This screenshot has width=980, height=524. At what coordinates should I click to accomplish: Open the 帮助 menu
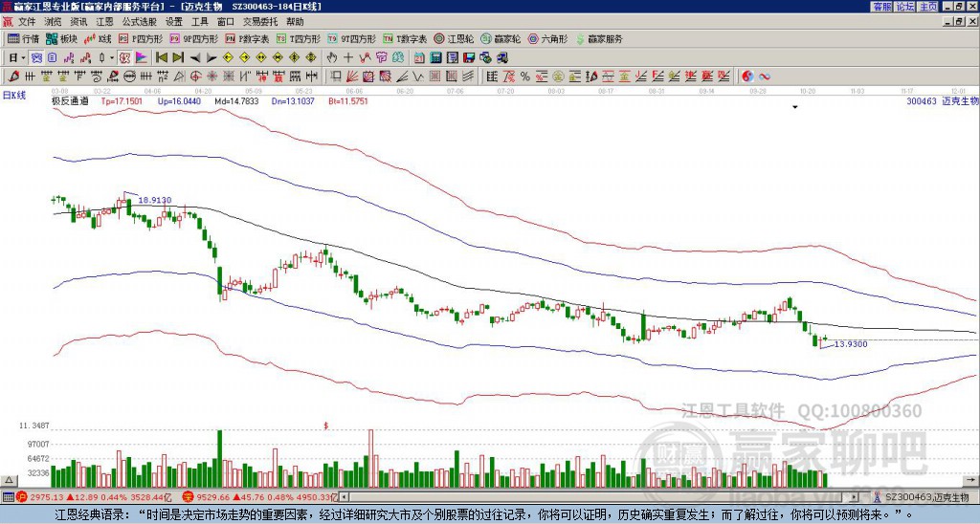(x=295, y=22)
